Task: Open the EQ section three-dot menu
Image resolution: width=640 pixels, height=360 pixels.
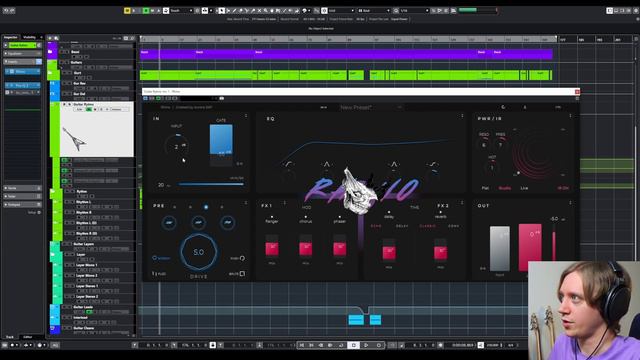Action: pos(462,116)
